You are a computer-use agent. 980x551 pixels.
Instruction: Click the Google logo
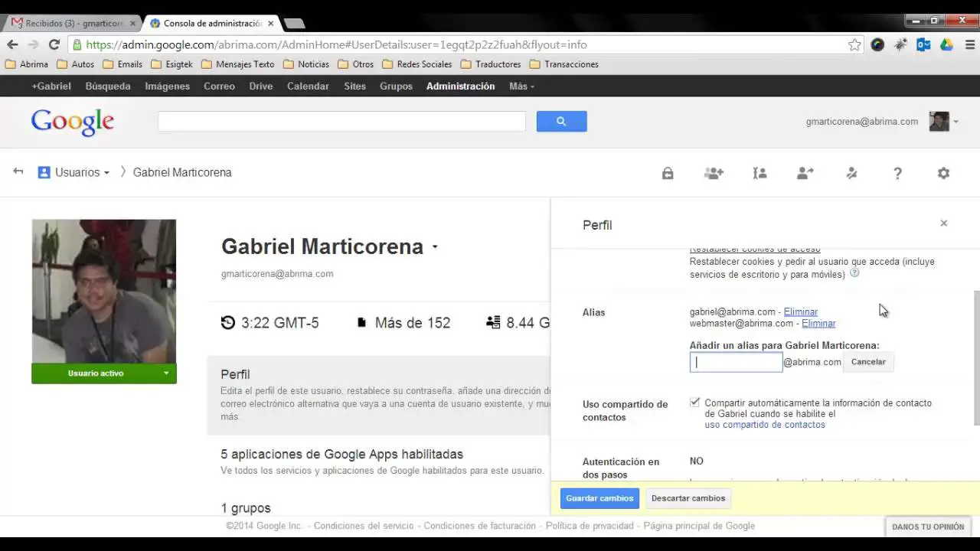[x=73, y=122]
